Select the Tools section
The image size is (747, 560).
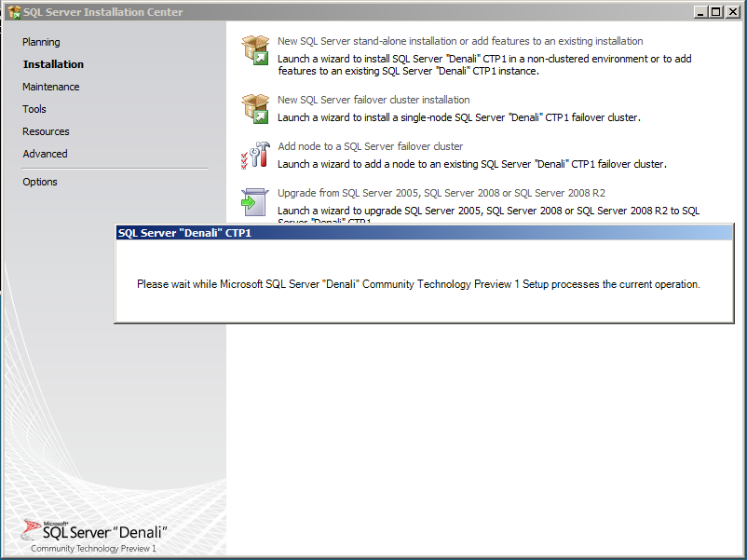tap(34, 109)
